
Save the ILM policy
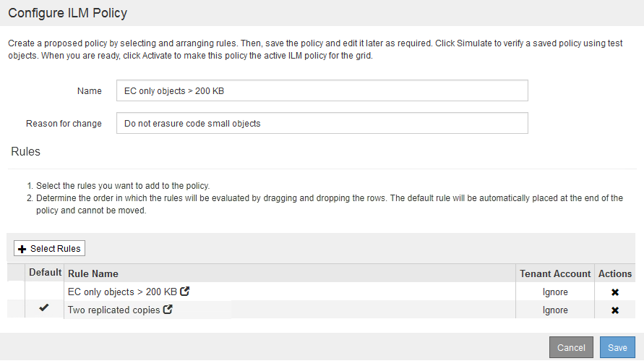click(617, 347)
